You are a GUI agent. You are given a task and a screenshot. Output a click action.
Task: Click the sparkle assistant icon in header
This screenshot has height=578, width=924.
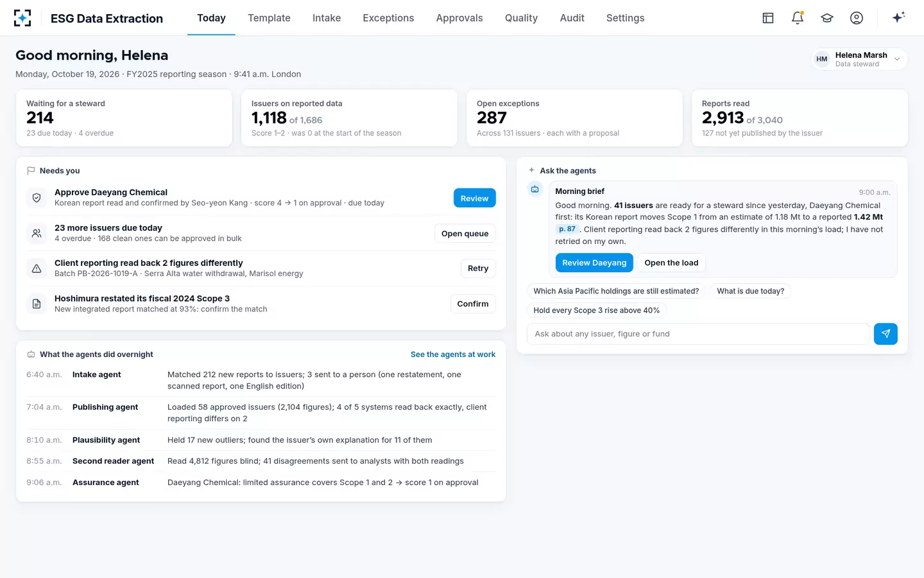pos(898,17)
